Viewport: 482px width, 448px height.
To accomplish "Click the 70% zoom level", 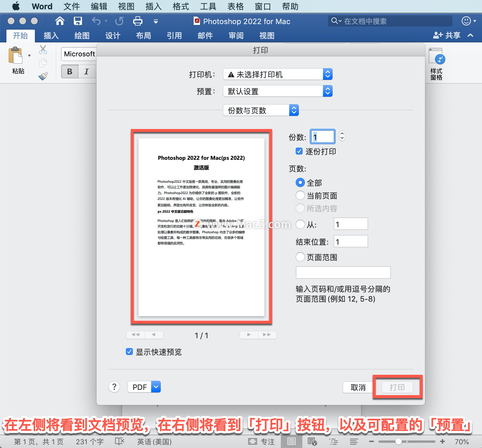I will click(x=462, y=442).
